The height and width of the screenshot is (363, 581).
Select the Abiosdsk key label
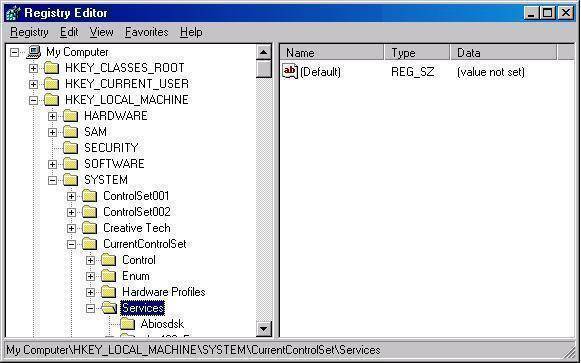pos(162,324)
